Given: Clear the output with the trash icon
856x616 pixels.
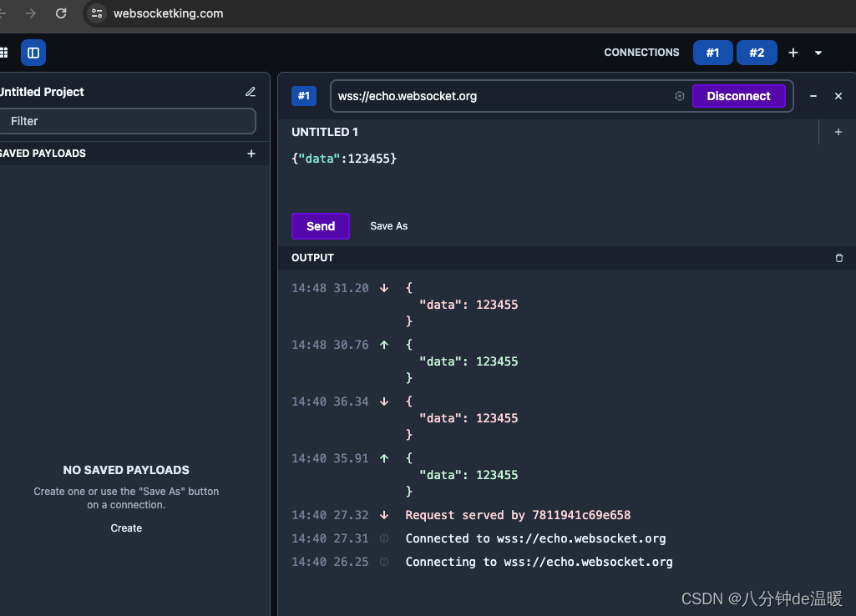Looking at the screenshot, I should tap(838, 258).
